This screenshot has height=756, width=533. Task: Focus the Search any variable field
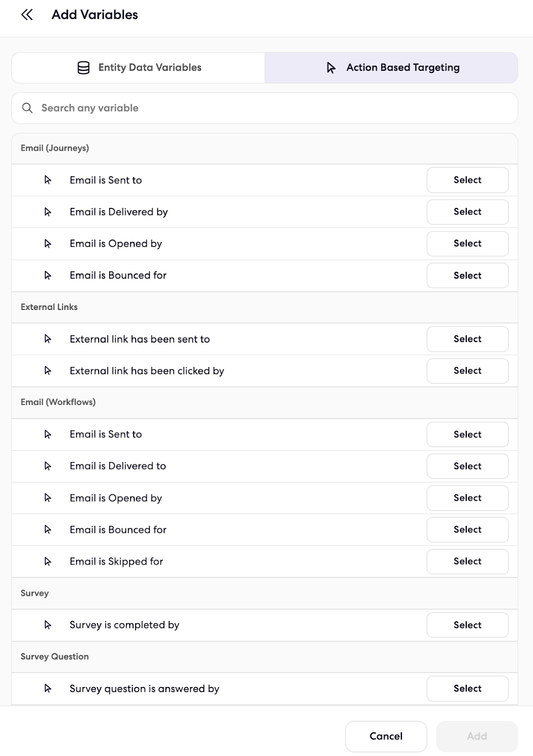265,108
